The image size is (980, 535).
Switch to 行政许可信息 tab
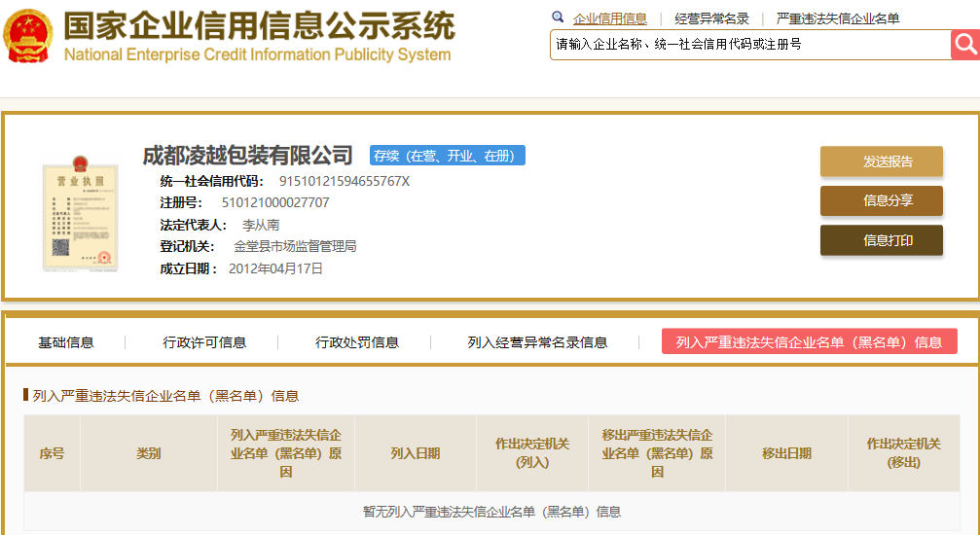204,342
